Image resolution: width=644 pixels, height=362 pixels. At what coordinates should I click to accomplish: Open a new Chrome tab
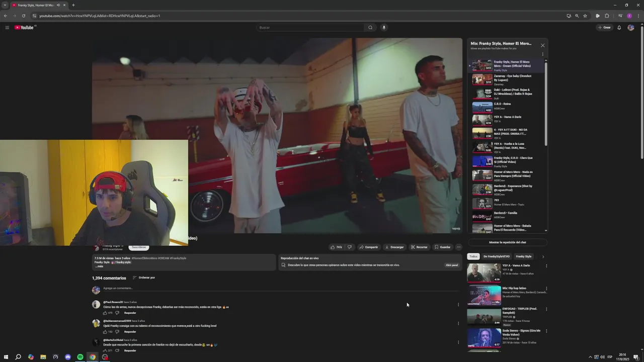tap(73, 5)
